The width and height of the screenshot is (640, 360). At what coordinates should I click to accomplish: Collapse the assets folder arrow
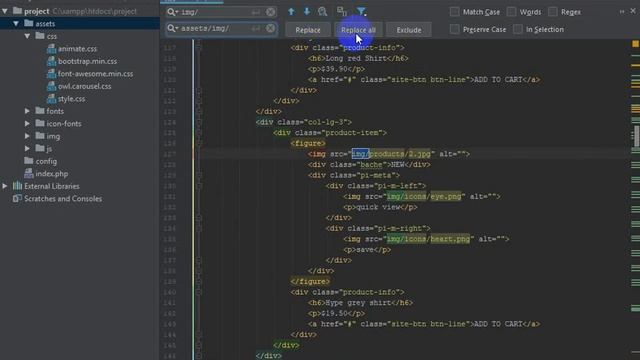(x=16, y=24)
